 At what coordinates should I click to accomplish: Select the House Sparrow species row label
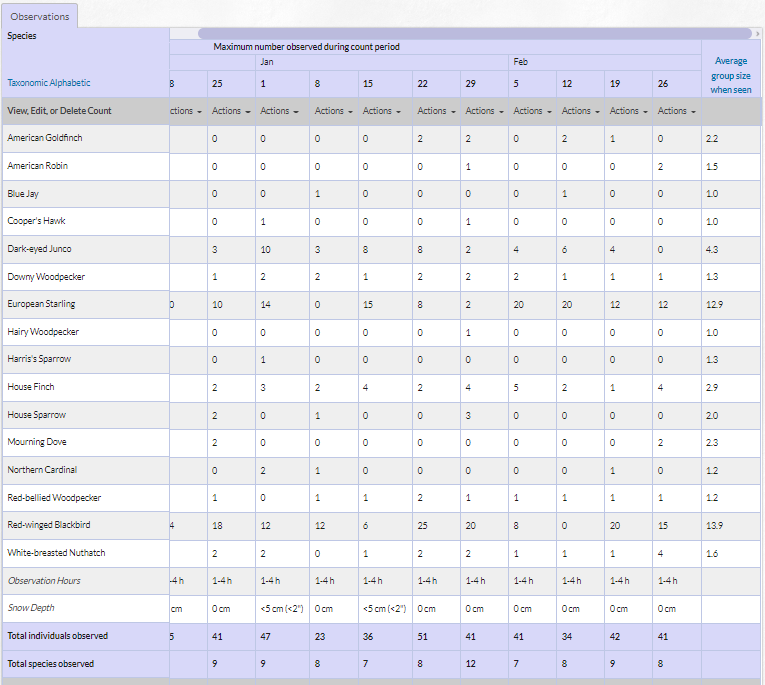37,415
